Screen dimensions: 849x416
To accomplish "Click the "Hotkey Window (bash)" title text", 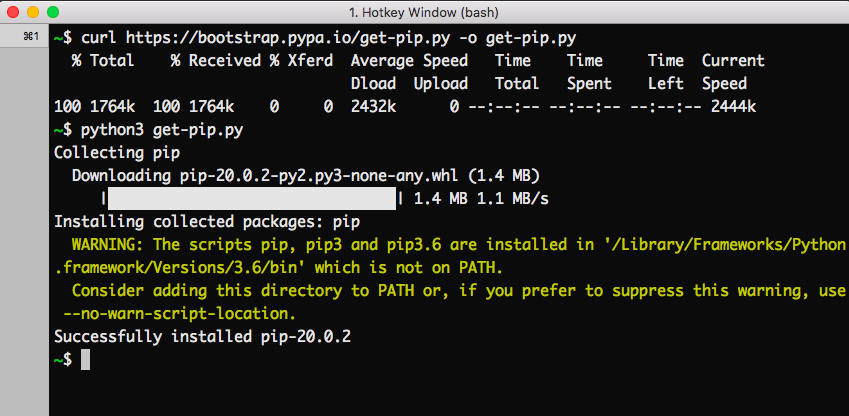I will 424,13.
